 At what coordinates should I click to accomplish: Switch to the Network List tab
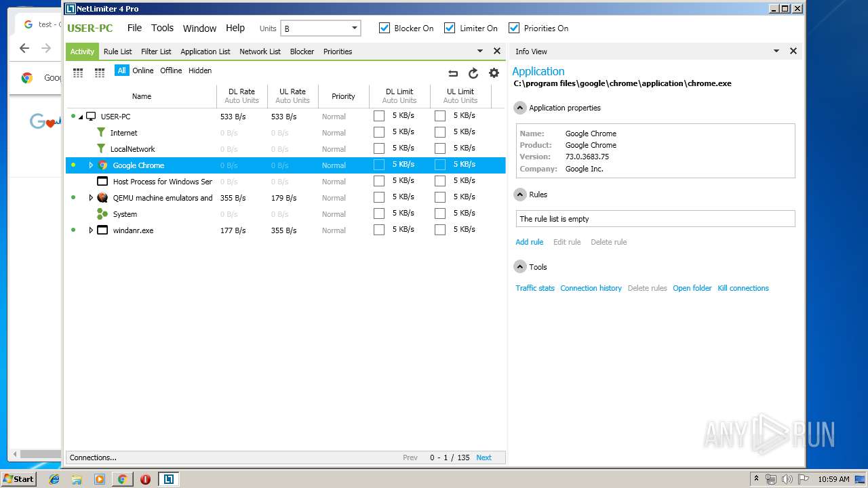point(260,52)
